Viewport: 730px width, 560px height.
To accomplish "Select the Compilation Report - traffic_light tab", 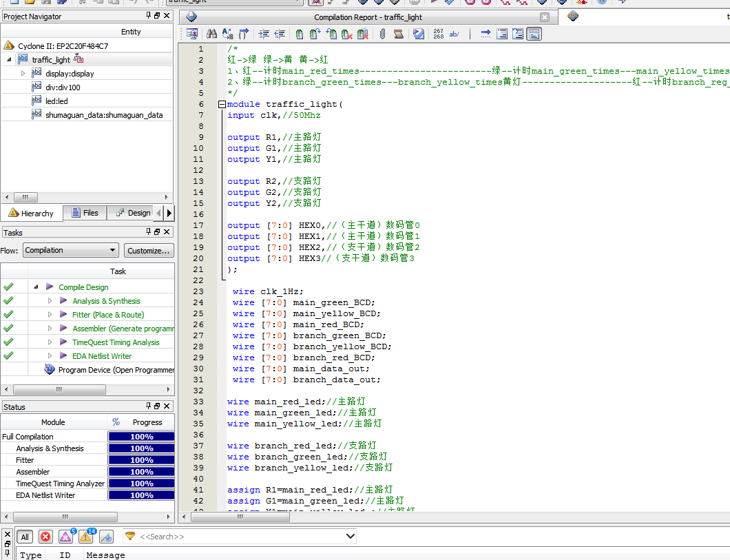I will tap(368, 17).
